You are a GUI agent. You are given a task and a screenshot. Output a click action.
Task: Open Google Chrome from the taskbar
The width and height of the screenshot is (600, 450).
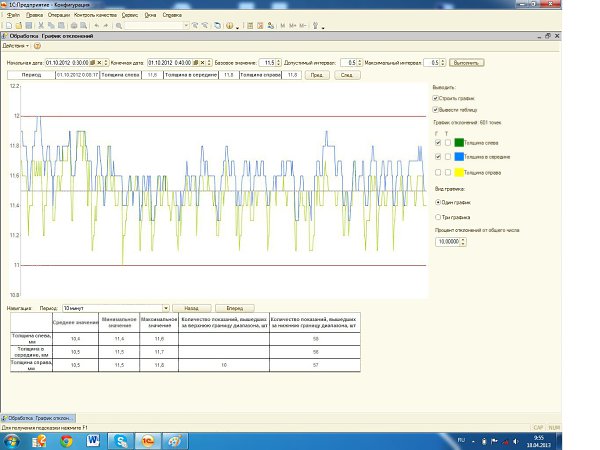tap(65, 439)
